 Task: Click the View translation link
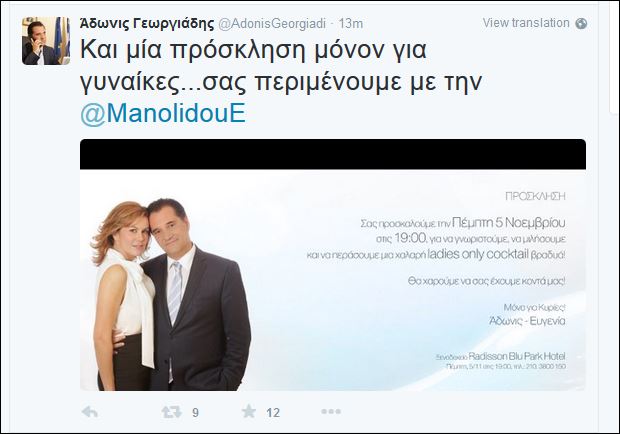click(526, 23)
